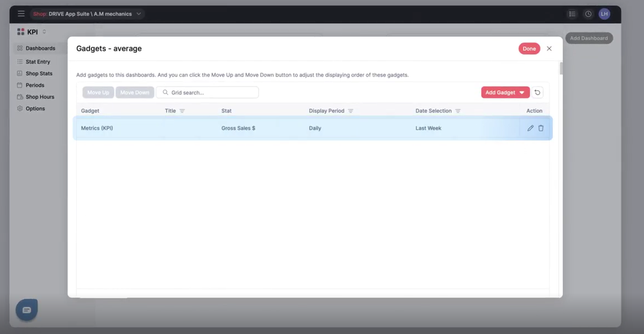Open the Display Period column filter
This screenshot has height=334, width=644.
point(350,111)
